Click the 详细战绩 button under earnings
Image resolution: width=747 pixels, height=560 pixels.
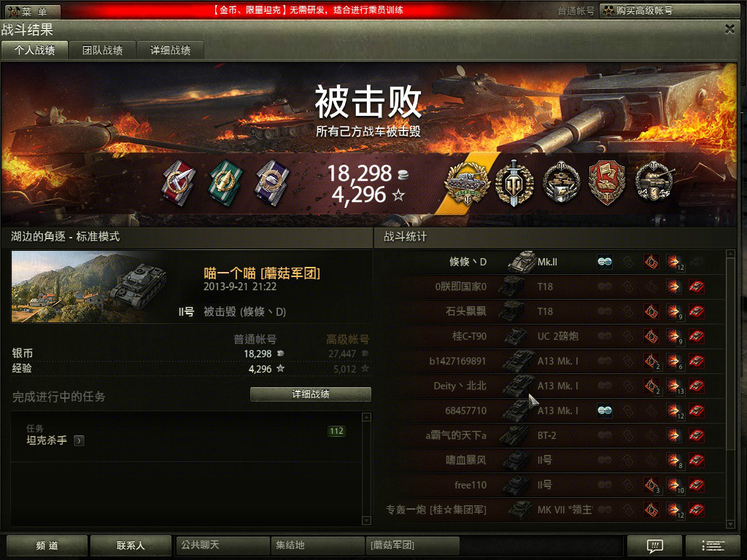[x=311, y=394]
